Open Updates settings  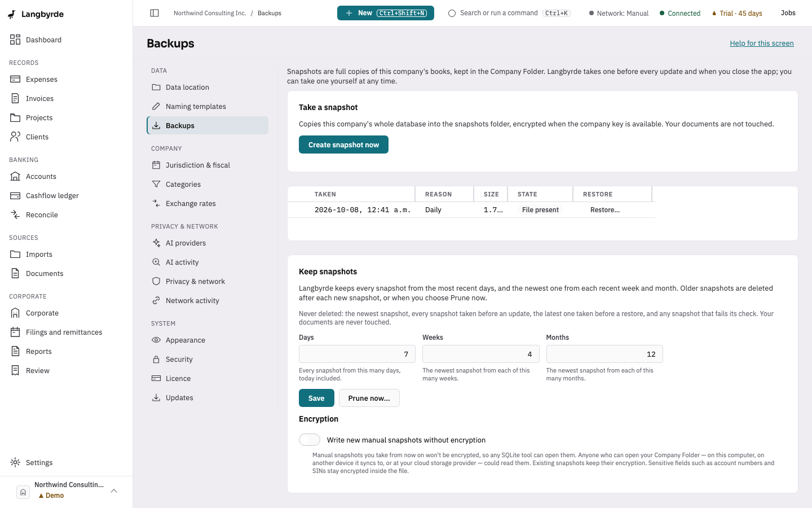208,397
